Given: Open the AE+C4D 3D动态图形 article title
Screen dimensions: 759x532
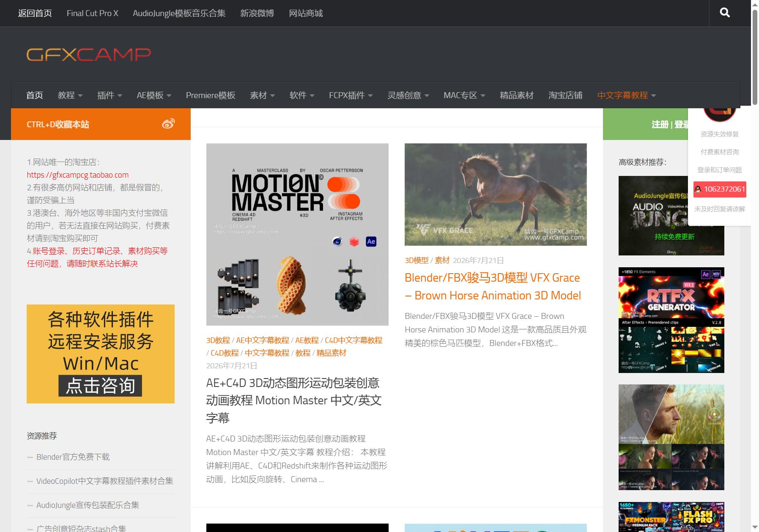Looking at the screenshot, I should click(x=294, y=400).
